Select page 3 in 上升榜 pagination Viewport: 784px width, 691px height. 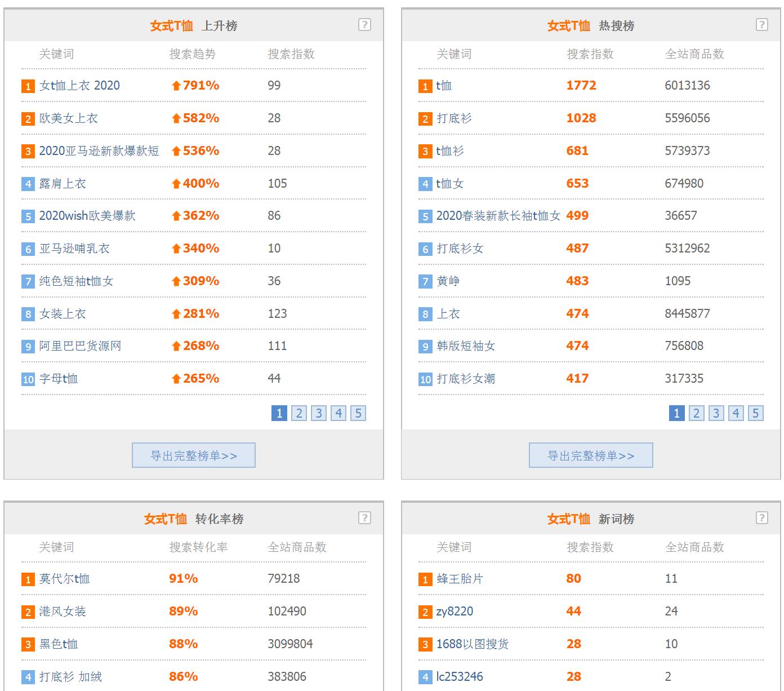(x=319, y=413)
